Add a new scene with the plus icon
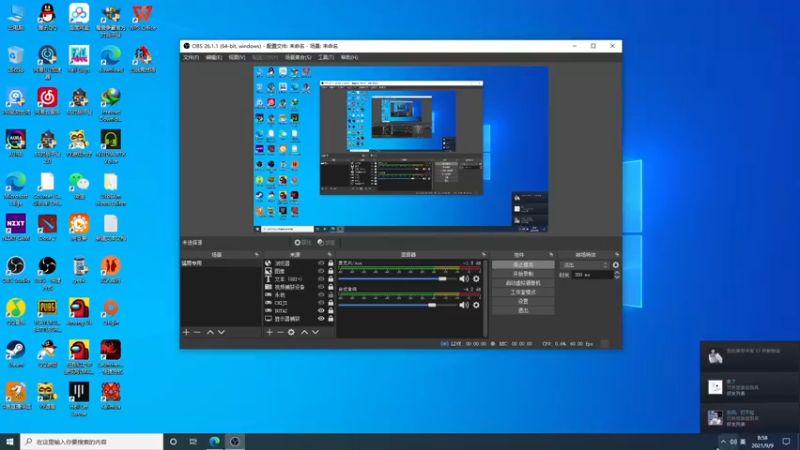The width and height of the screenshot is (800, 450). [x=186, y=332]
